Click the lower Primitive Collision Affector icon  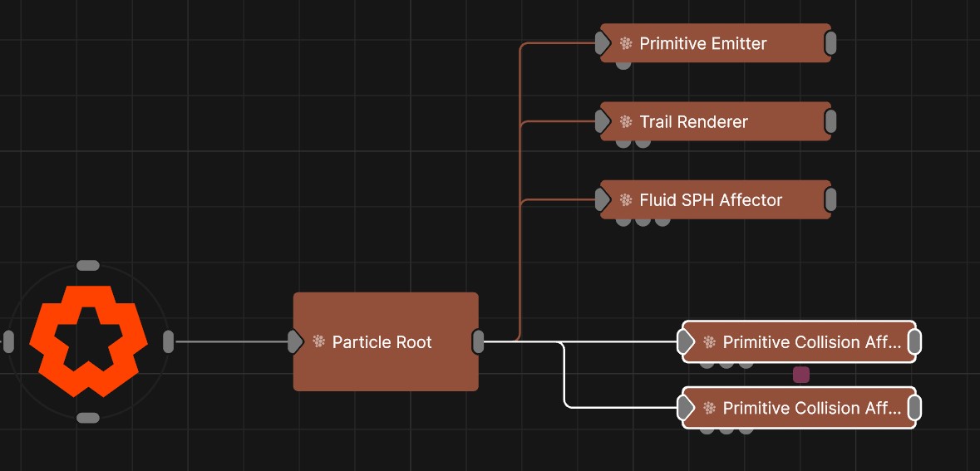point(709,408)
